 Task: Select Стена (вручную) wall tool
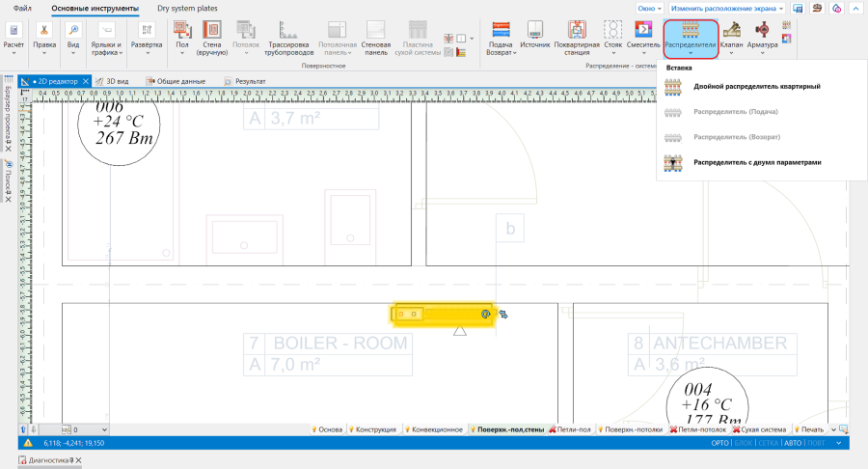[211, 38]
